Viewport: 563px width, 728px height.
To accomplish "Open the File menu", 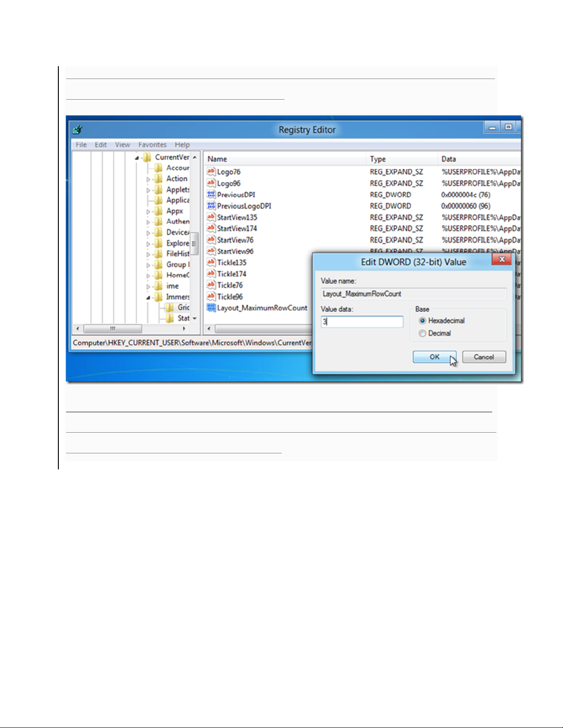I will coord(81,145).
